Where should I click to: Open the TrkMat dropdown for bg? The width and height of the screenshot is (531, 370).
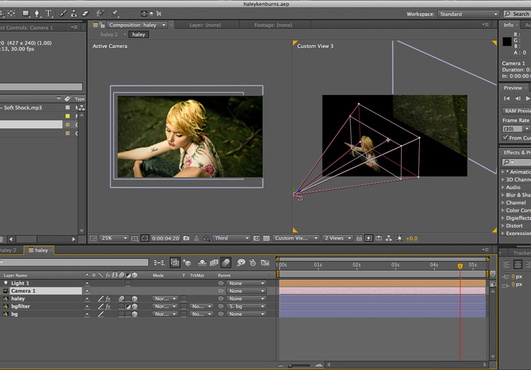pyautogui.click(x=201, y=314)
